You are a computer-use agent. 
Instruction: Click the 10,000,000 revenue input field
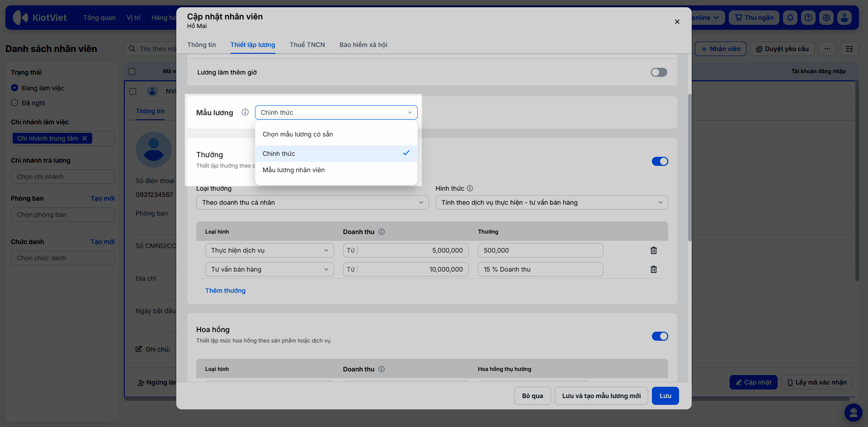(406, 269)
